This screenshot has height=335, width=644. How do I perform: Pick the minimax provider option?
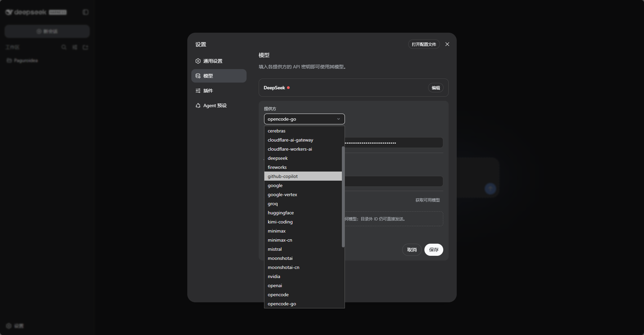(x=303, y=231)
